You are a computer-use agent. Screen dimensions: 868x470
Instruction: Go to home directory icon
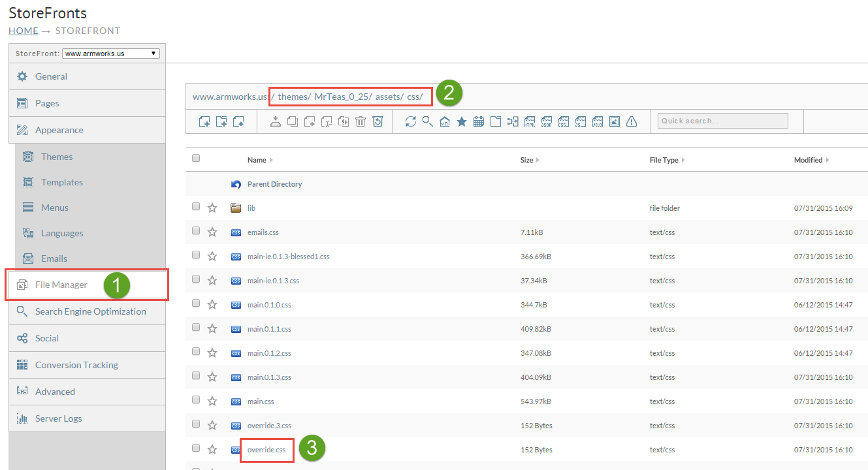click(445, 121)
